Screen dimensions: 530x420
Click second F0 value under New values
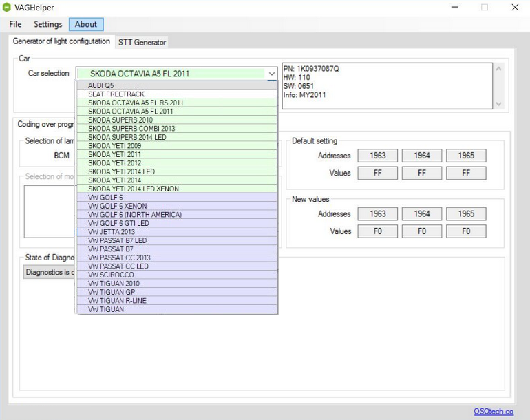(x=422, y=231)
